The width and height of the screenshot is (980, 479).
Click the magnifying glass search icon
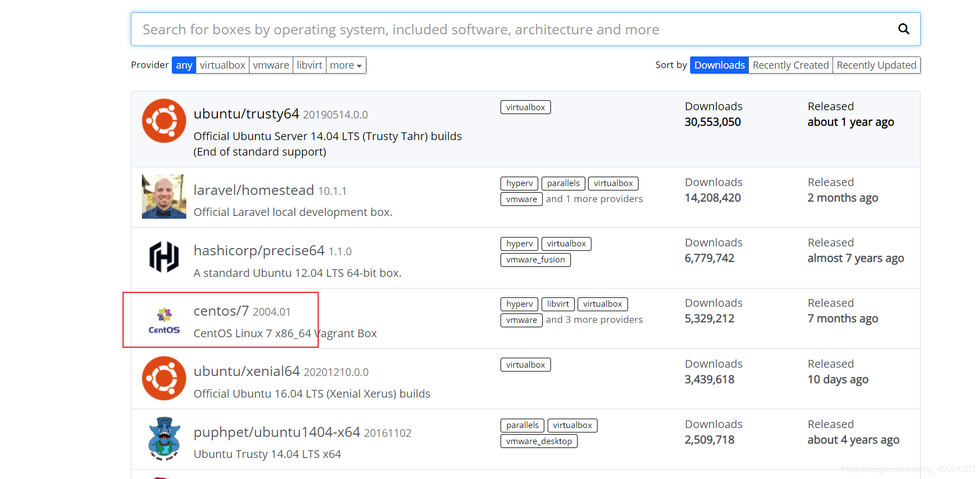pos(904,29)
